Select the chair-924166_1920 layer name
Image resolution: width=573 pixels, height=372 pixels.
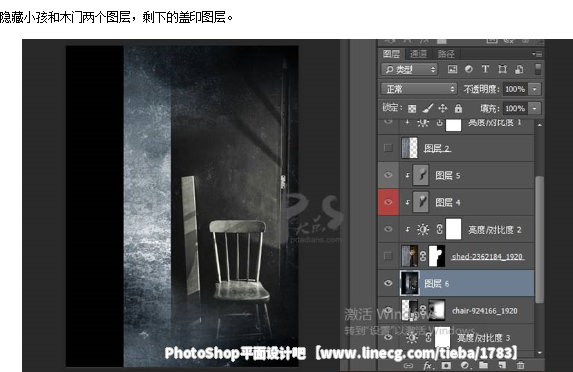[x=485, y=311]
